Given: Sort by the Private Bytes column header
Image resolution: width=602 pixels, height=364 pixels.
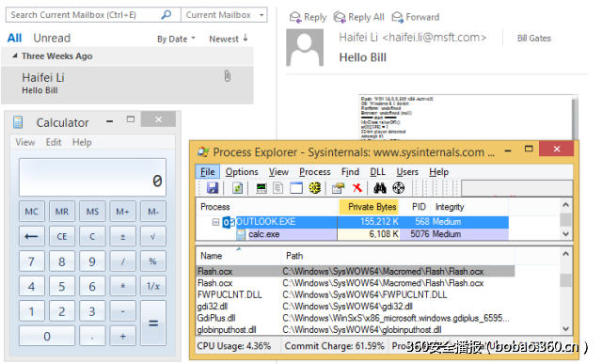Looking at the screenshot, I should tap(369, 207).
